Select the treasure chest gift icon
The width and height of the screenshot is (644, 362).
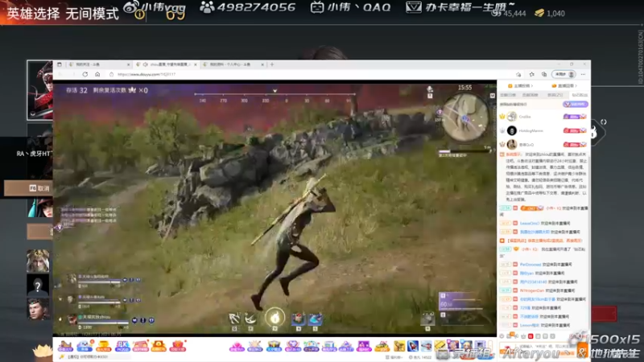coord(274,347)
